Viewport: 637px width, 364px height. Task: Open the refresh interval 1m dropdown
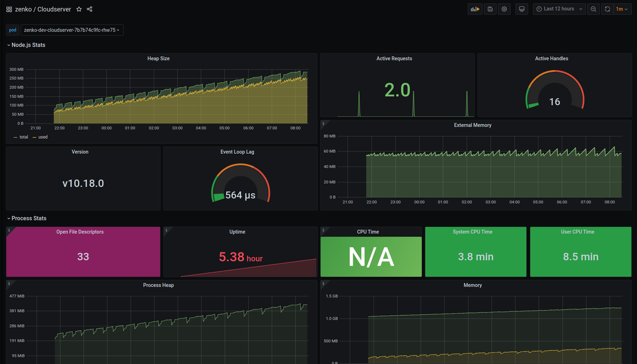tap(622, 9)
